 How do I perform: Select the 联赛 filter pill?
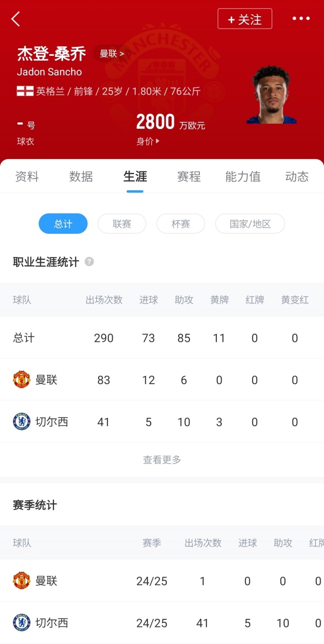(122, 224)
